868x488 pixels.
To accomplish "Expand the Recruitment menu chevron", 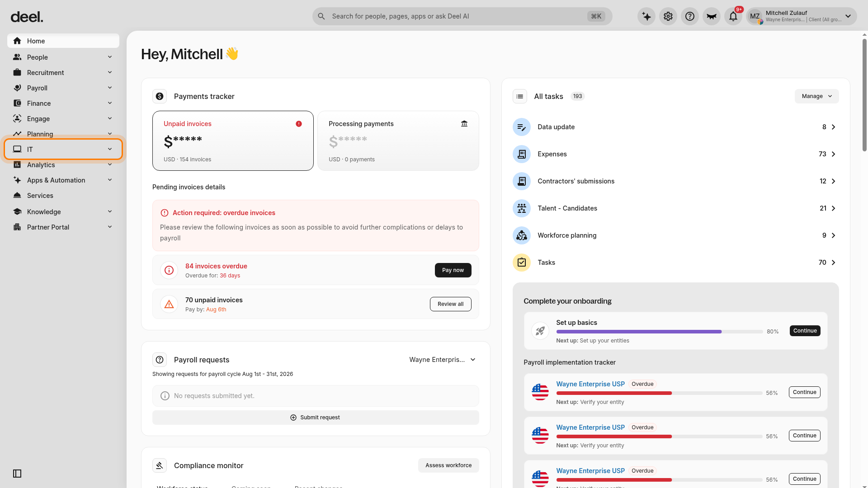I will pyautogui.click(x=110, y=72).
